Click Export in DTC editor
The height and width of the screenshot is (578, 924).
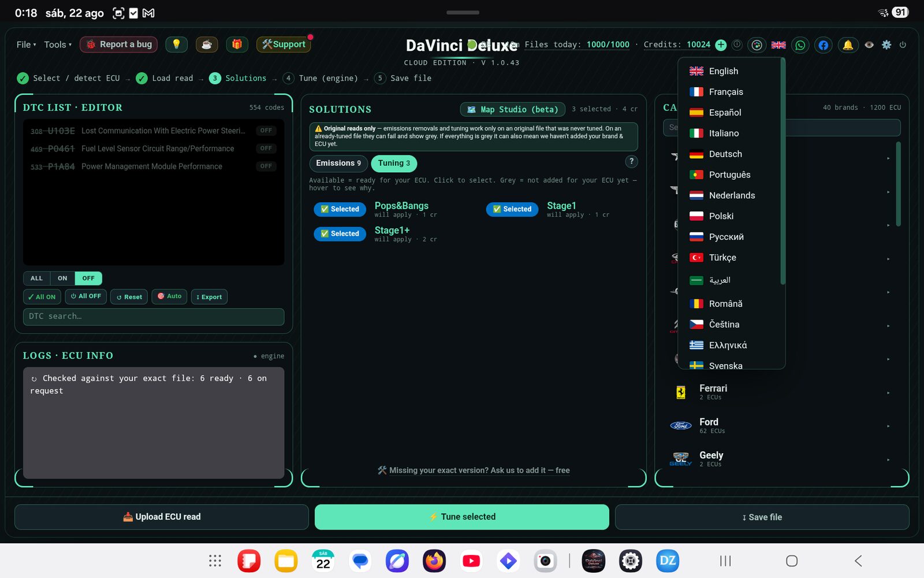[x=209, y=297]
